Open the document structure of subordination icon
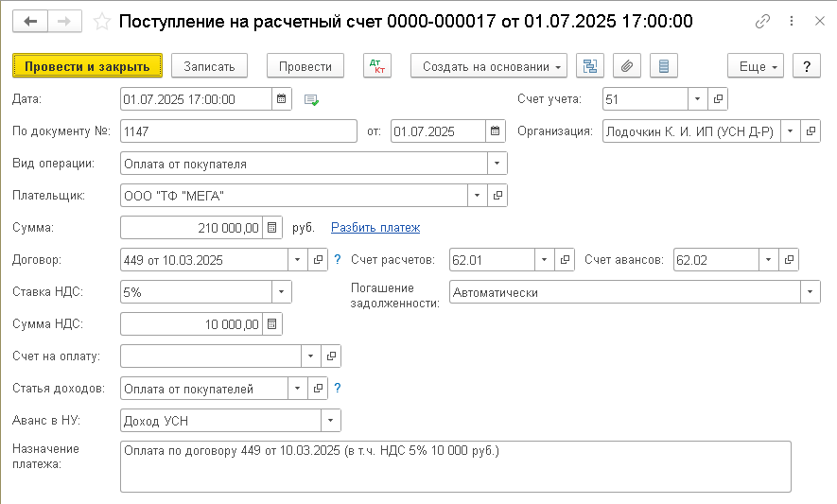 [591, 66]
